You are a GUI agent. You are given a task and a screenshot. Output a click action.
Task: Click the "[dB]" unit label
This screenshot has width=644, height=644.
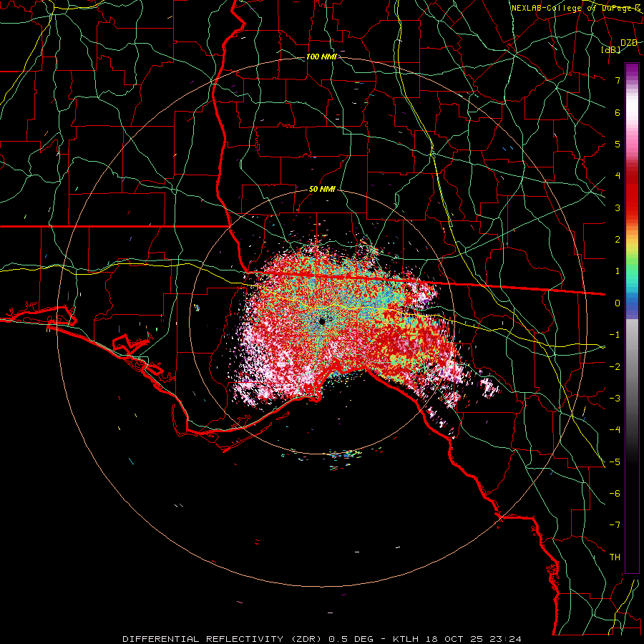click(611, 49)
